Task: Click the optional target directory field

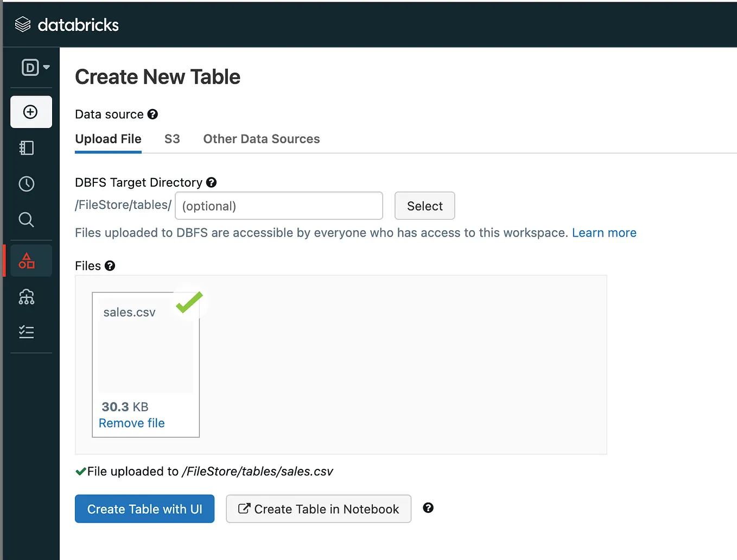Action: (278, 206)
